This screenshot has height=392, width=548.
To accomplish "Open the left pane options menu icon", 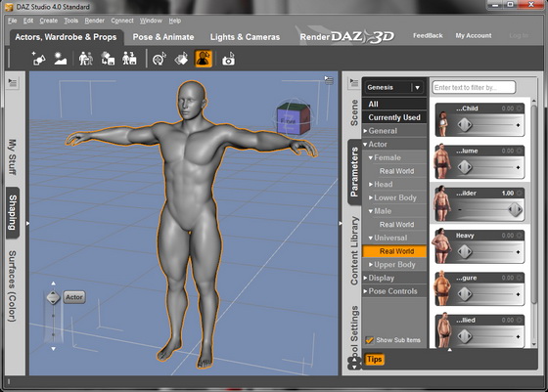I will pos(13,83).
